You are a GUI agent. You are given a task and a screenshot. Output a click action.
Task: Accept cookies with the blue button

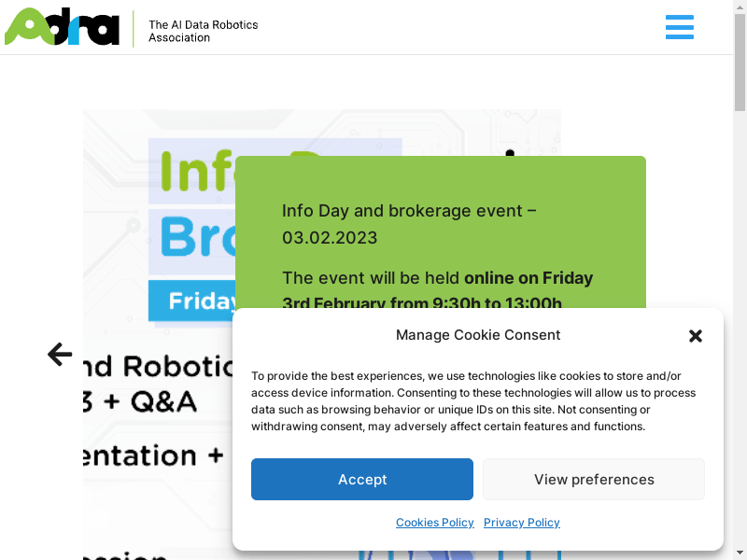coord(362,479)
